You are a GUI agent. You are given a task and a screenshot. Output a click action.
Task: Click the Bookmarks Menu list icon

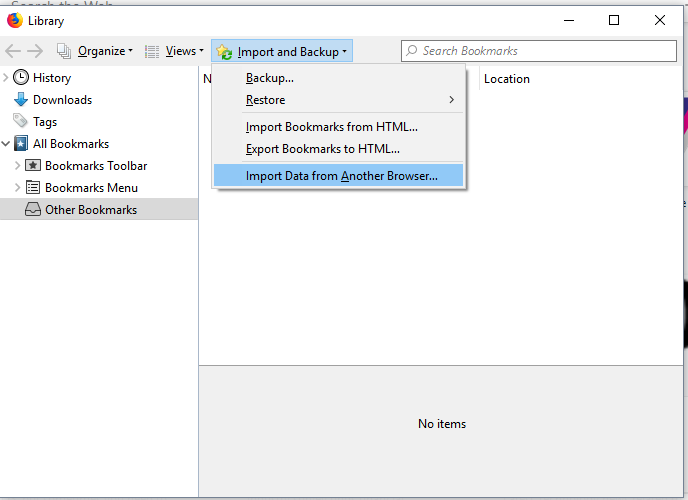coord(33,188)
